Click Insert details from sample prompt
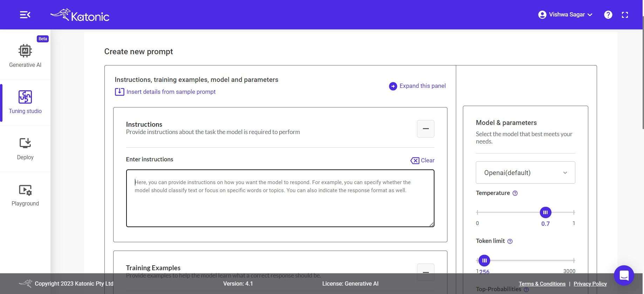 point(171,92)
